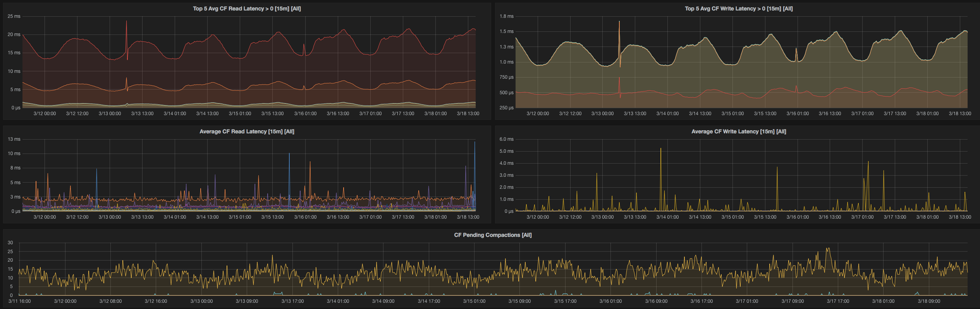Viewport: 980px width, 309px height.
Task: Click the 30 y-axis label in CF Pending Compactions
Action: [x=10, y=243]
